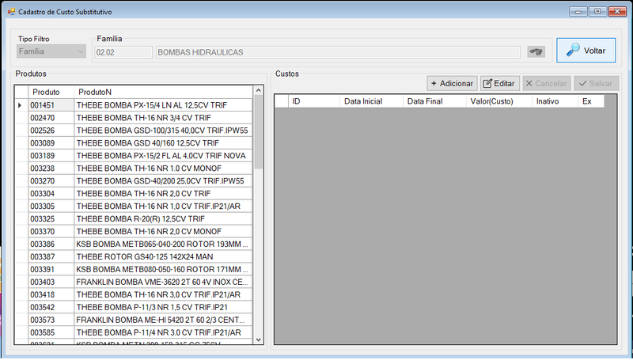633x364 pixels.
Task: Select product code 003325
Action: (x=51, y=218)
